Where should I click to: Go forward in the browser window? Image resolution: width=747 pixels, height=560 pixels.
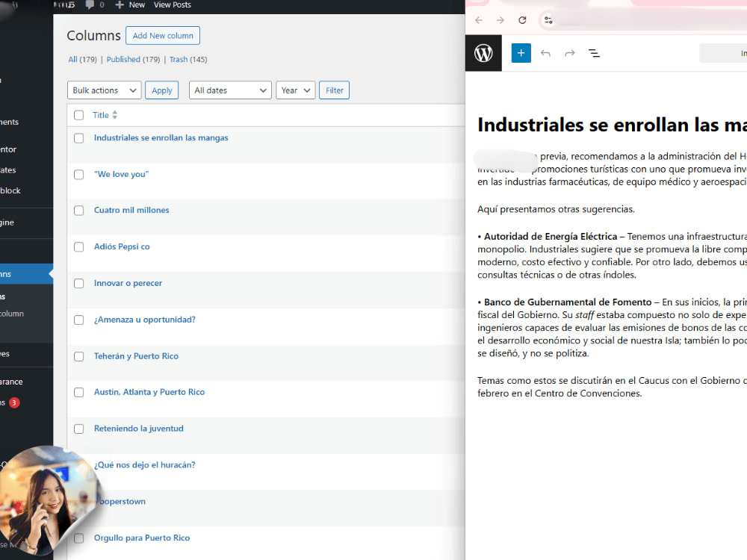500,20
